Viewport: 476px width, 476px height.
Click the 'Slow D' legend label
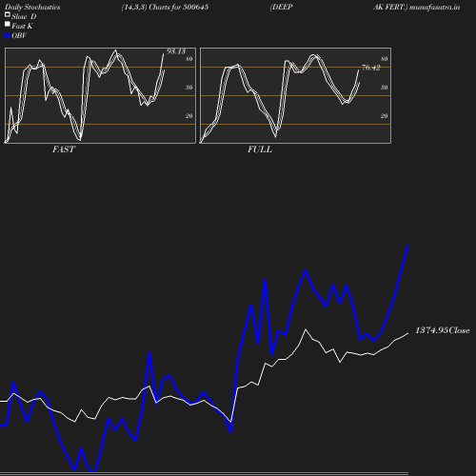[x=24, y=16]
